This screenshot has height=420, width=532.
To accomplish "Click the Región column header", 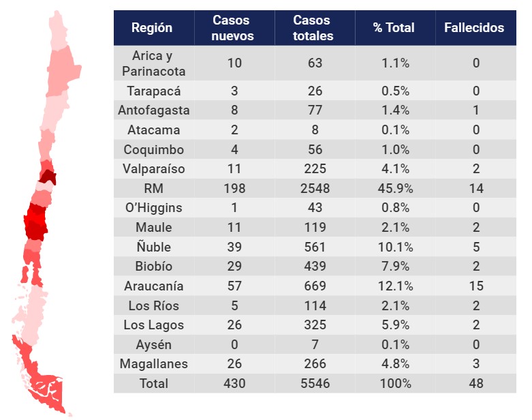I will 152,27.
